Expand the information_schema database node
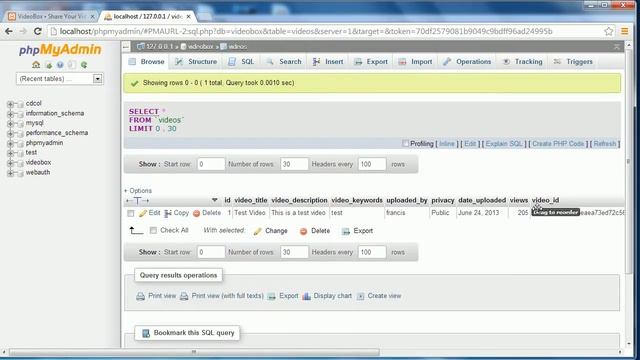The image size is (640, 360). (10, 114)
